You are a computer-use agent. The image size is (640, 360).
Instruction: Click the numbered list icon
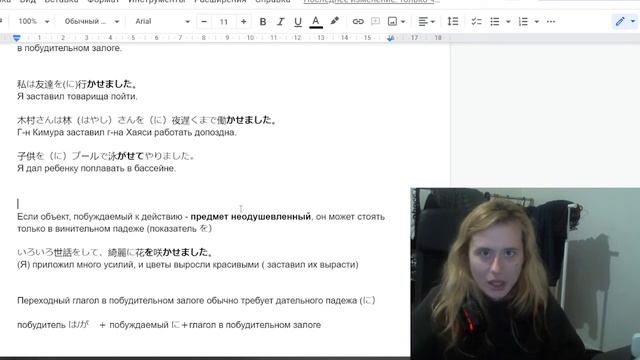523,22
